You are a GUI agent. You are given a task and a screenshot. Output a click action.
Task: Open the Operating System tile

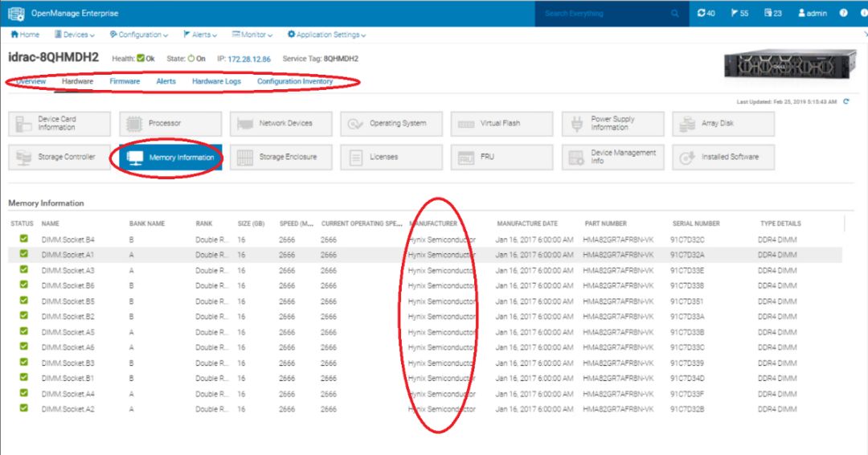tap(391, 124)
